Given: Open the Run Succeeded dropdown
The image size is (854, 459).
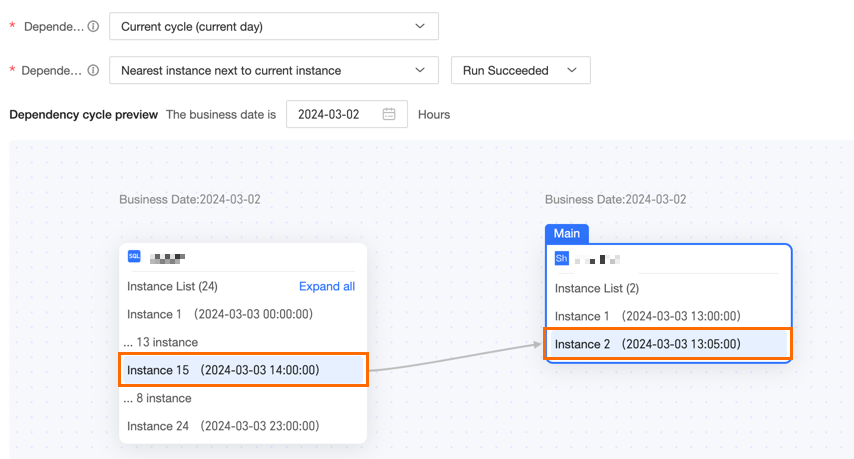Looking at the screenshot, I should click(x=520, y=70).
